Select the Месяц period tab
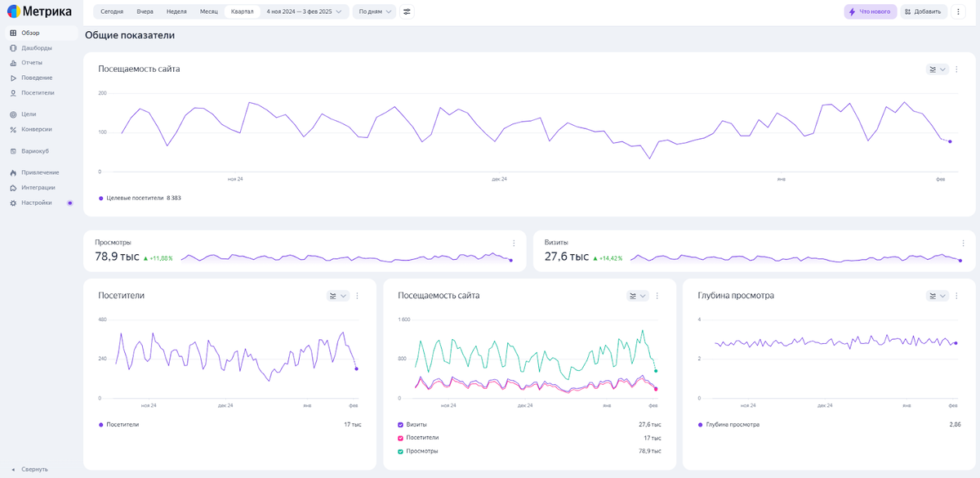Viewport: 980px width, 478px height. click(209, 12)
